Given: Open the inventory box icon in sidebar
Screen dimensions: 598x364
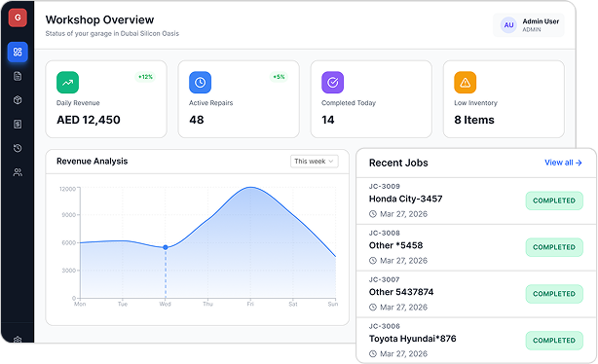Looking at the screenshot, I should [x=18, y=100].
